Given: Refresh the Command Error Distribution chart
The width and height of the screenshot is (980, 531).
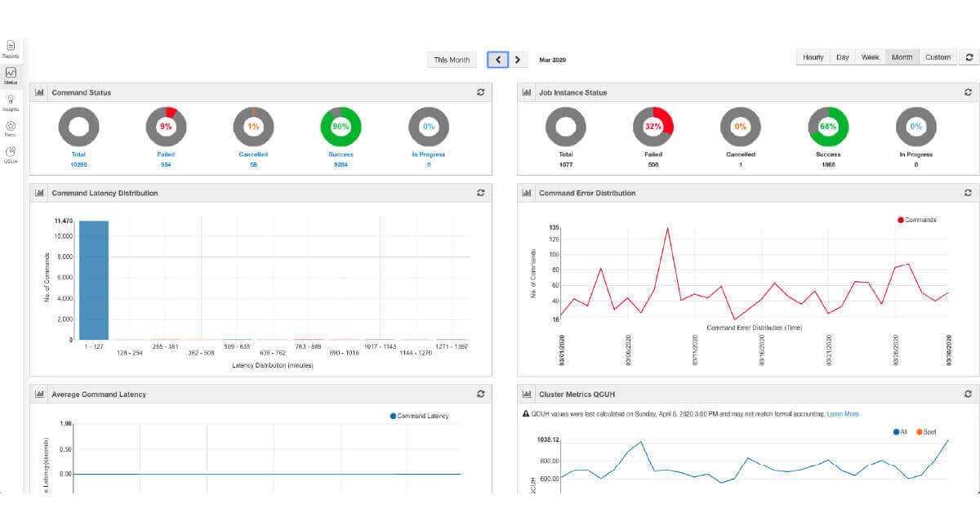Looking at the screenshot, I should [968, 193].
